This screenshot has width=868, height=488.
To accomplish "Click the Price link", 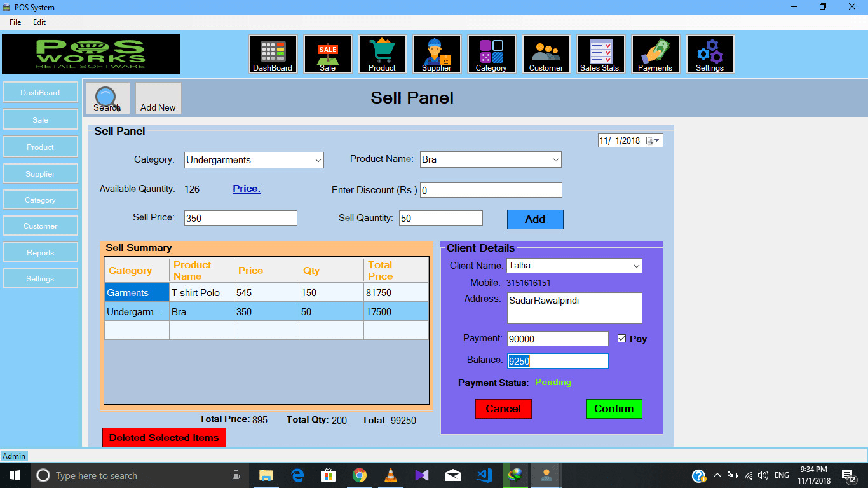I will (x=247, y=189).
